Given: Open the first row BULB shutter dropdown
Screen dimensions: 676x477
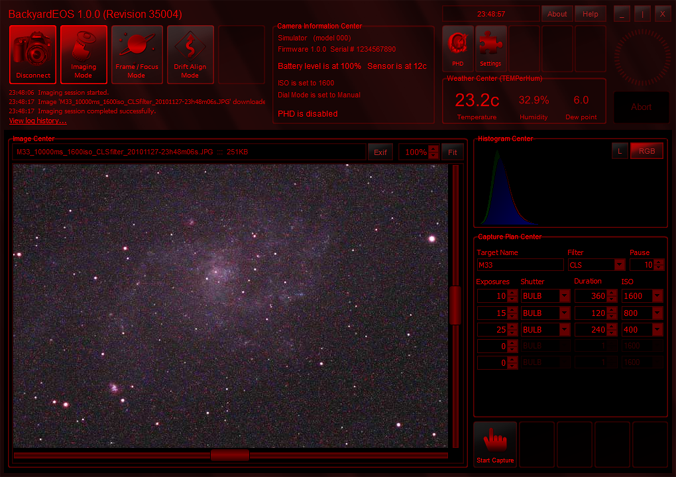Looking at the screenshot, I should pyautogui.click(x=565, y=296).
